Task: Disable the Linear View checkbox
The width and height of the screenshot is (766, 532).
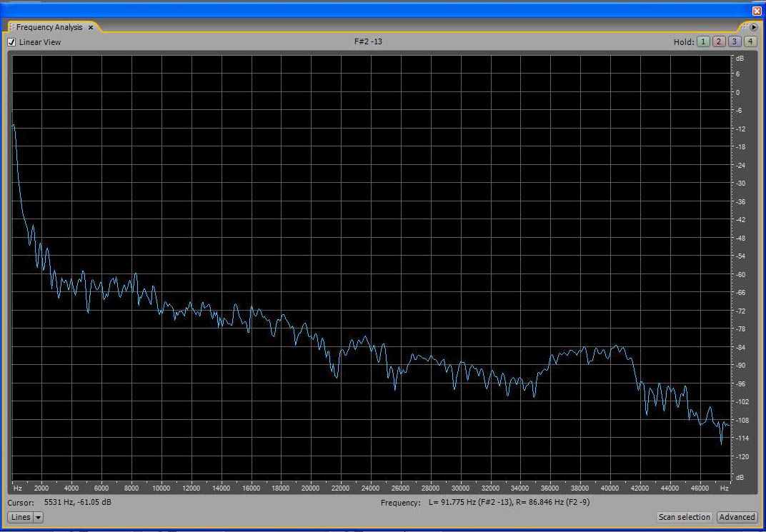Action: 11,42
